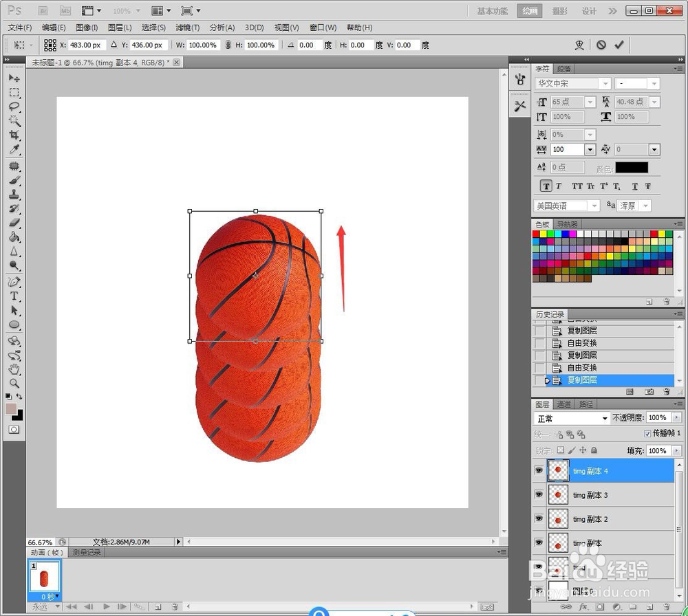The height and width of the screenshot is (616, 688).
Task: Select the Brush tool
Action: click(x=14, y=180)
